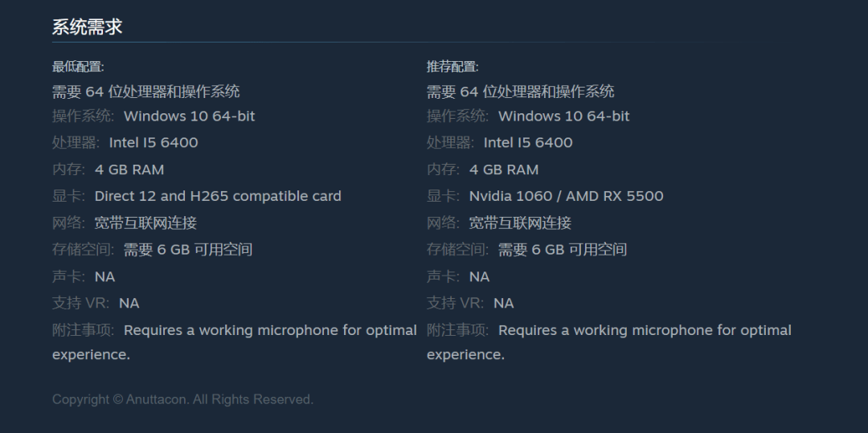This screenshot has width=868, height=433.
Task: Click Windows 10 64-bit in recommended specs
Action: tap(563, 116)
